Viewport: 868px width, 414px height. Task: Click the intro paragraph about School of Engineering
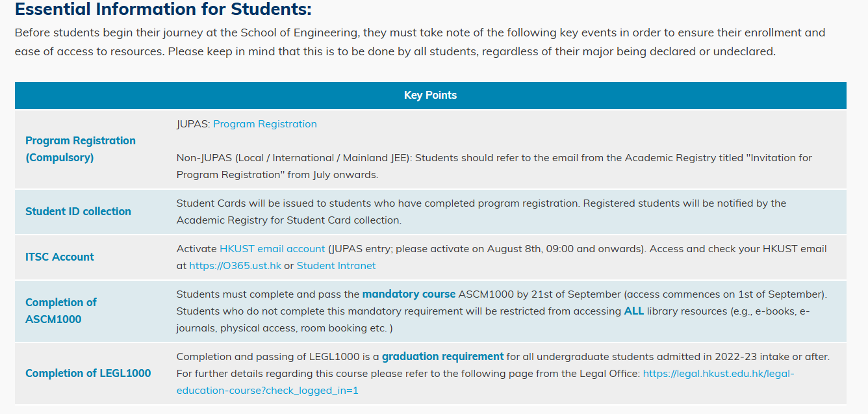point(419,42)
